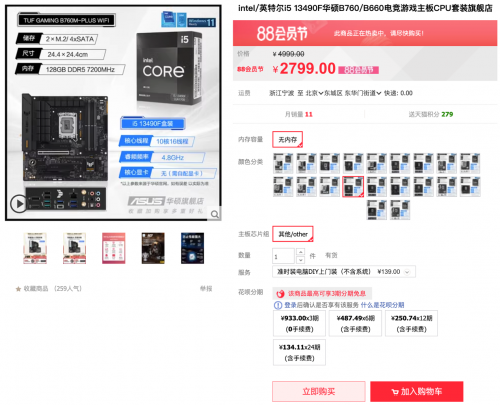Open the pink promotional thumbnail below main image
The height and width of the screenshot is (405, 500).
[x=114, y=248]
